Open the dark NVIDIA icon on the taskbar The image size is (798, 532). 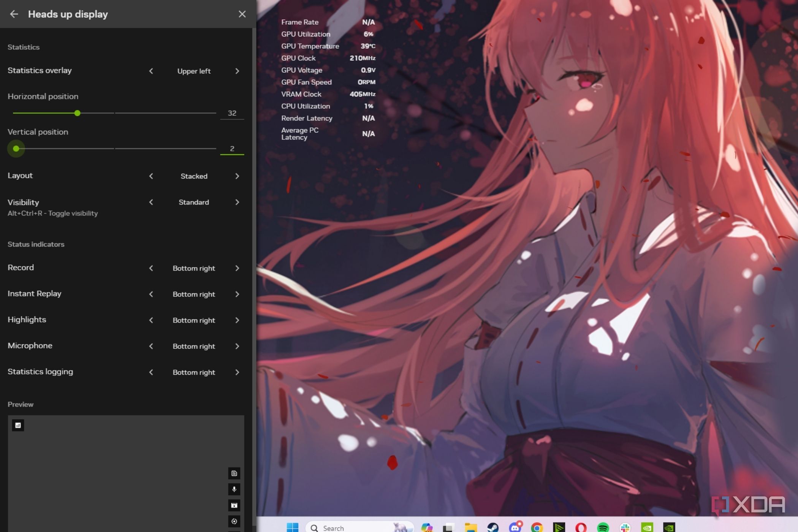pos(669,527)
